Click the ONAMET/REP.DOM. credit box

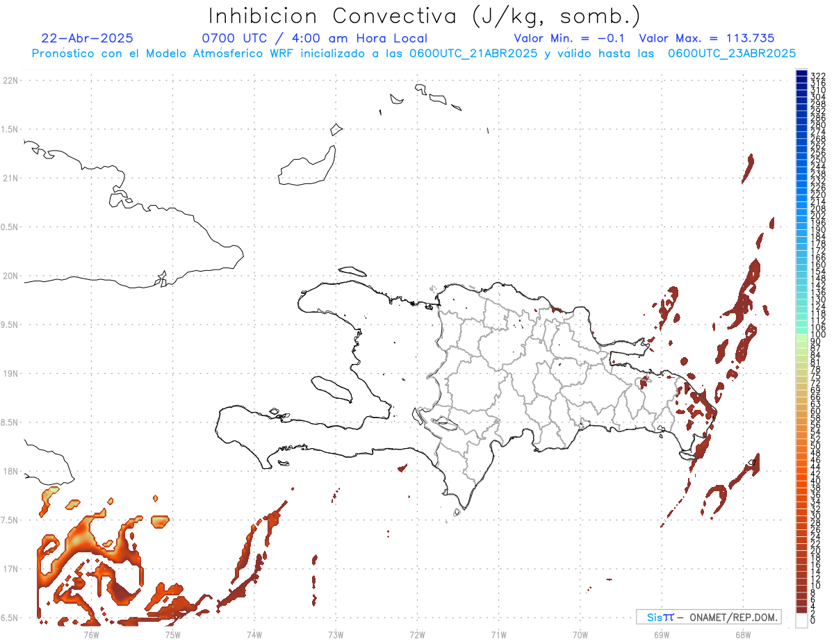point(708,617)
